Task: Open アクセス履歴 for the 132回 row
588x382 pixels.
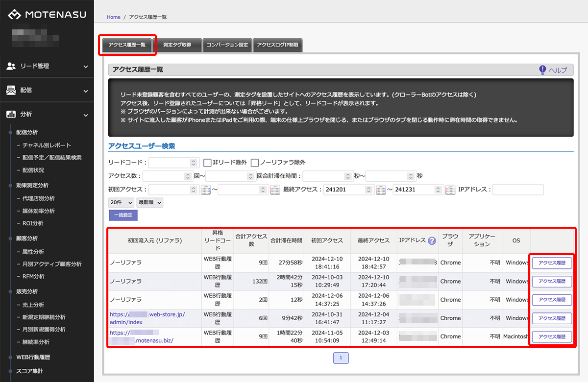Action: coord(552,282)
